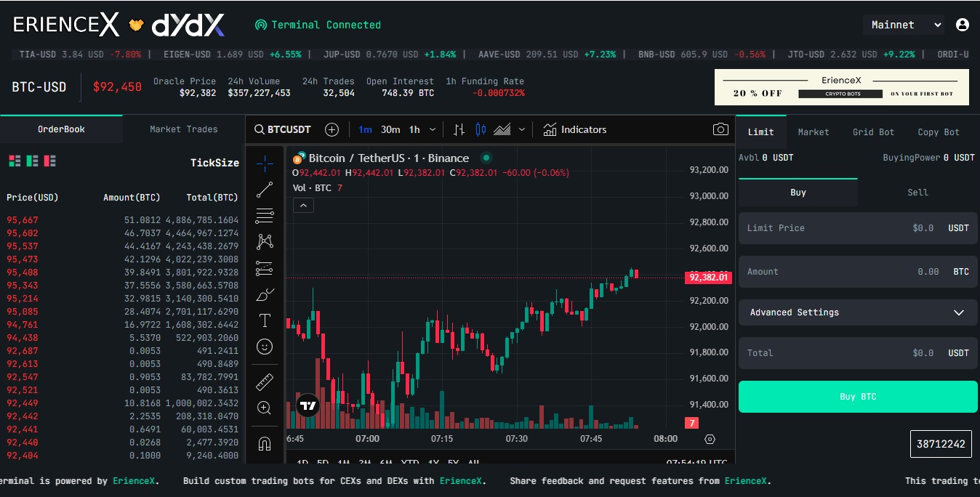Image resolution: width=980 pixels, height=497 pixels.
Task: Click the TradingView logo on chart
Action: click(308, 405)
